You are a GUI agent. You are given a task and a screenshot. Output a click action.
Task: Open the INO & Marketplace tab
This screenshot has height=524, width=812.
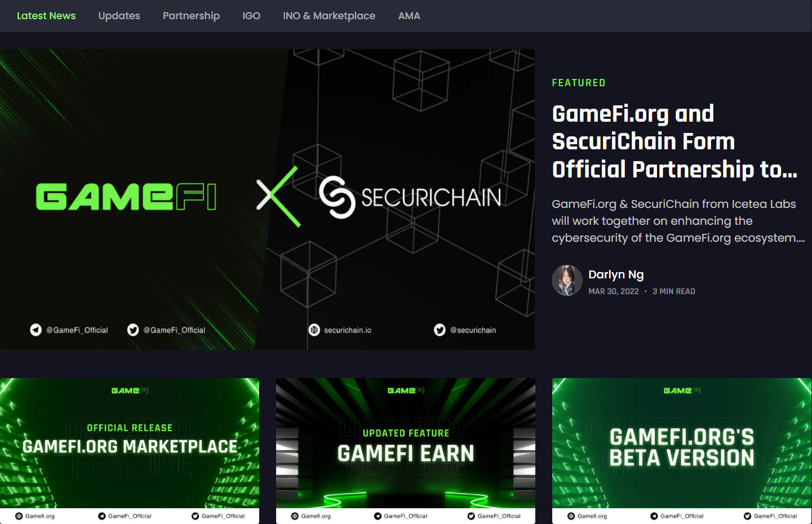click(329, 16)
